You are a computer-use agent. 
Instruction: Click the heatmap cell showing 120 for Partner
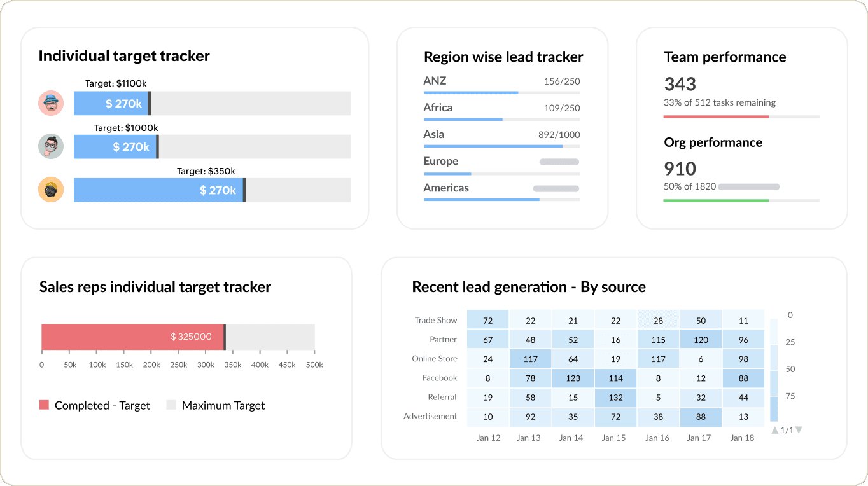click(x=701, y=339)
